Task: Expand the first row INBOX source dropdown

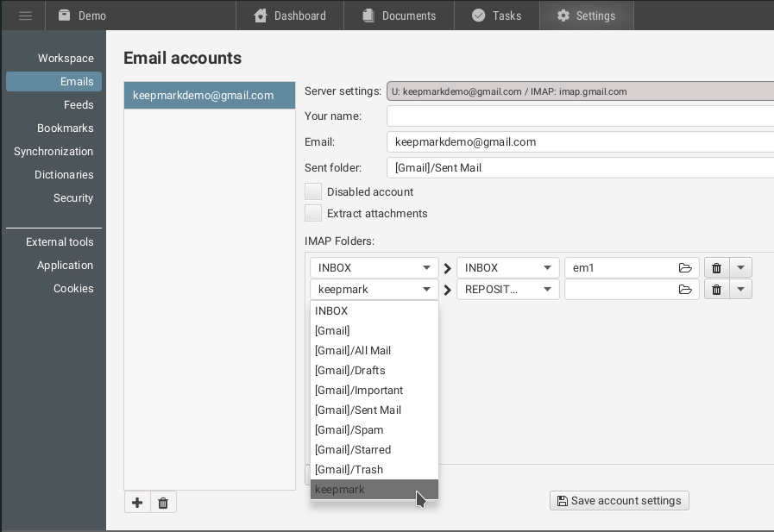Action: click(x=374, y=268)
